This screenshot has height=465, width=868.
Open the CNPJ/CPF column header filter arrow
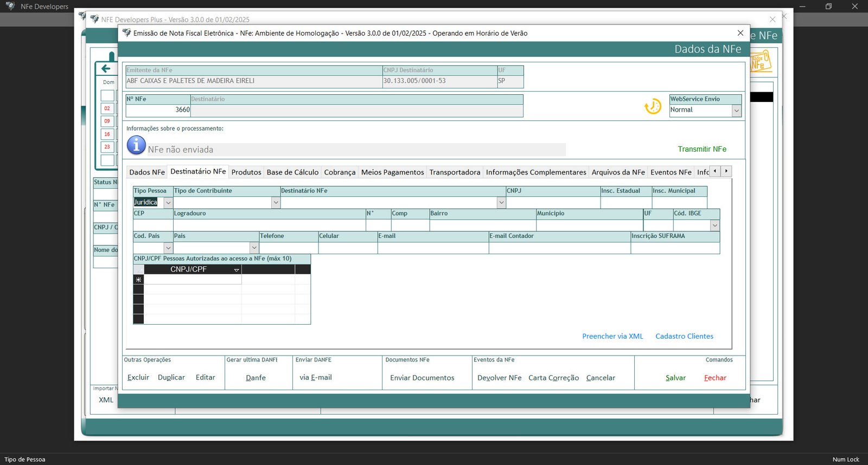[x=237, y=270]
